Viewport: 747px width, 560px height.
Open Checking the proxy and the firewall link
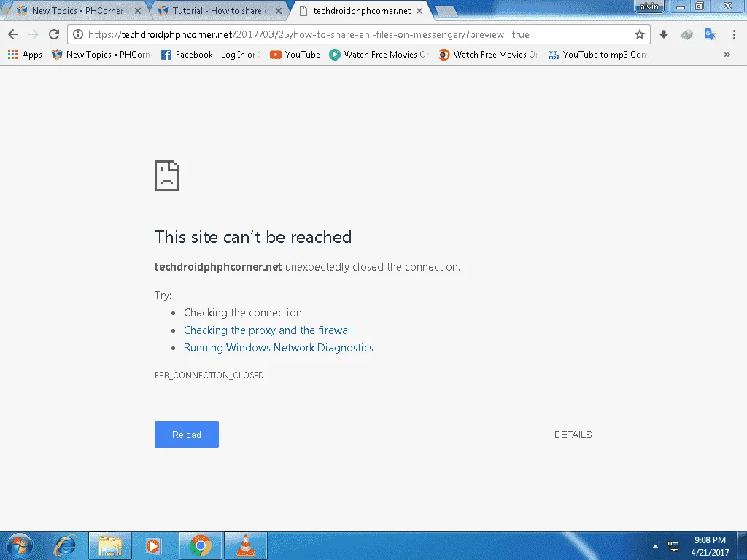click(x=268, y=330)
